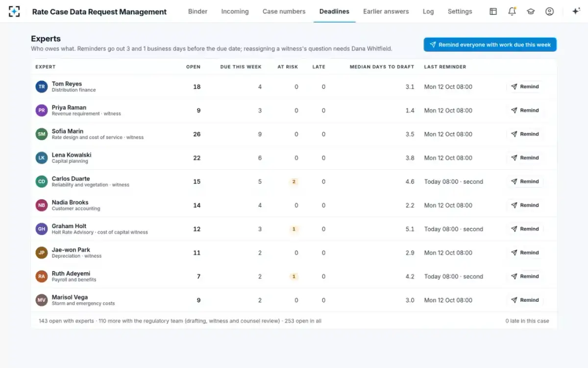Click Lena Kowalski's LK avatar
Viewport: 588px width, 368px height.
[x=42, y=158]
